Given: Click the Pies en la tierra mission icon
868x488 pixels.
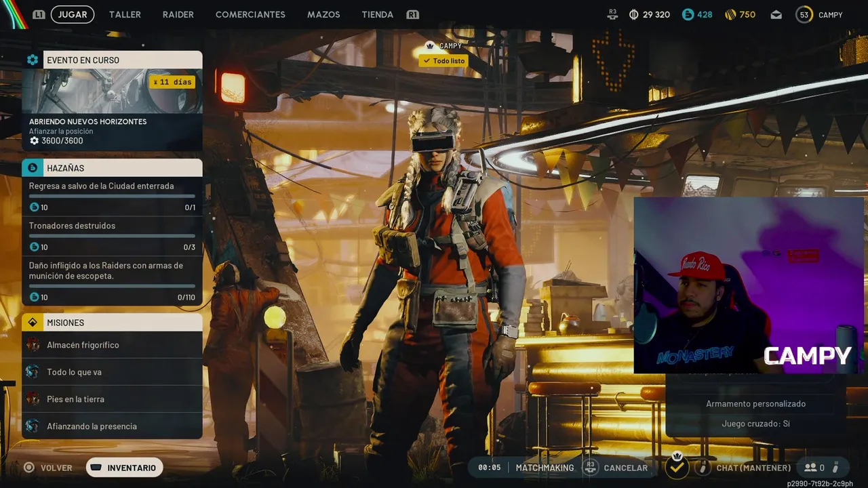Looking at the screenshot, I should coord(33,399).
